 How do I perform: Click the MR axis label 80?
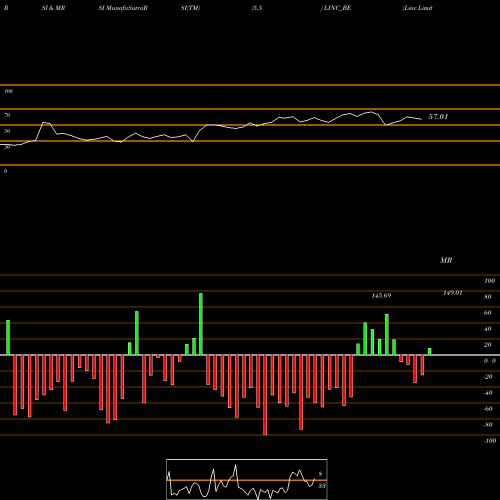[x=487, y=297]
